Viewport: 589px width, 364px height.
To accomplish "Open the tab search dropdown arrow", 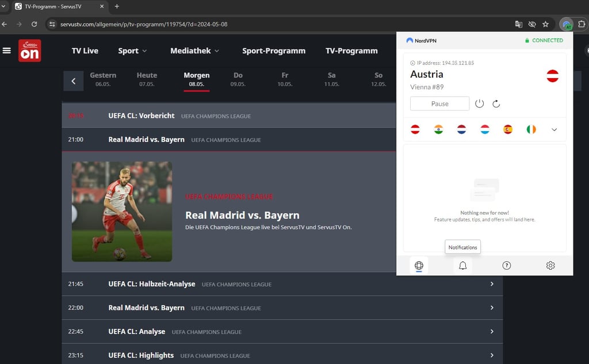I will pyautogui.click(x=3, y=6).
